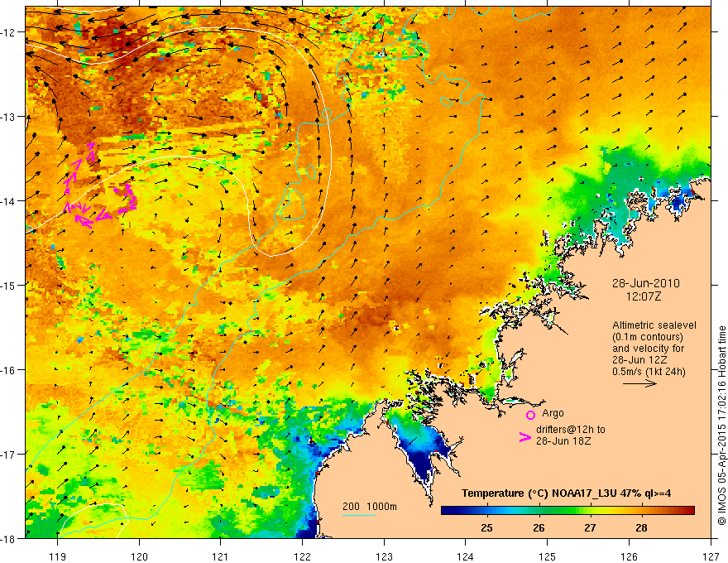This screenshot has width=728, height=563.
Task: Click the '28-Jun 18Z' drifter legend text
Action: coord(563,441)
